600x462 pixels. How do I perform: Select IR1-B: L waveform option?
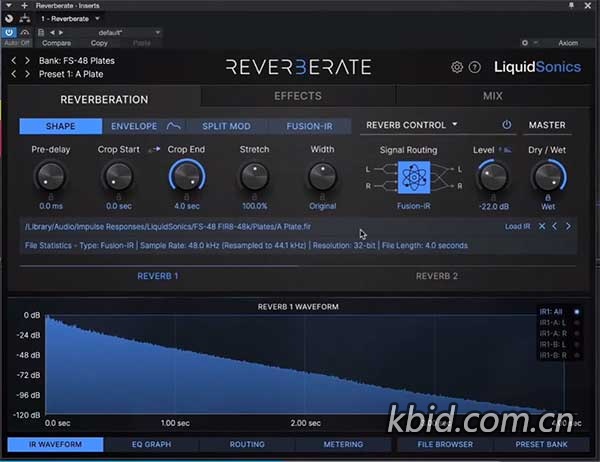[x=559, y=344]
